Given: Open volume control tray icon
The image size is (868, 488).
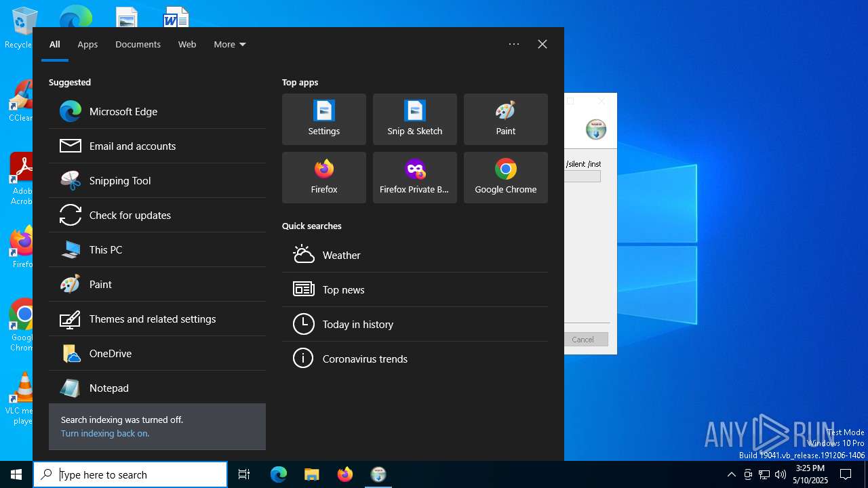Looking at the screenshot, I should pos(781,474).
